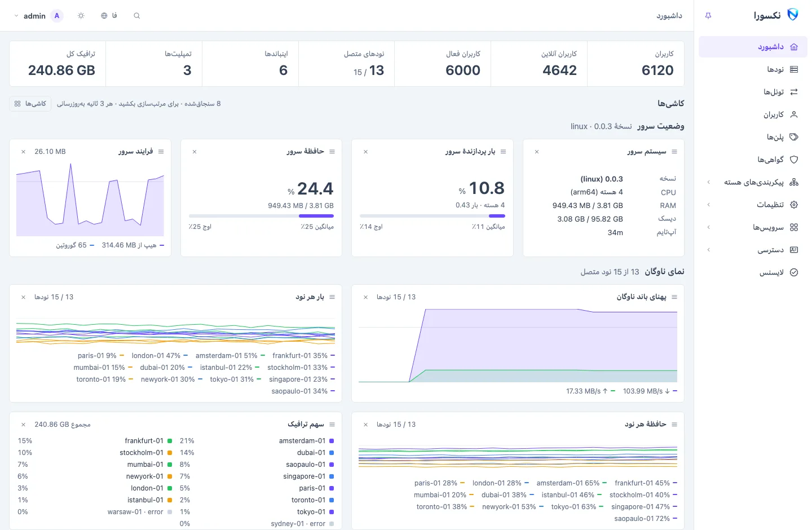The image size is (812, 530).
Task: Toggle the london-01 47% legend series
Action: click(x=159, y=356)
